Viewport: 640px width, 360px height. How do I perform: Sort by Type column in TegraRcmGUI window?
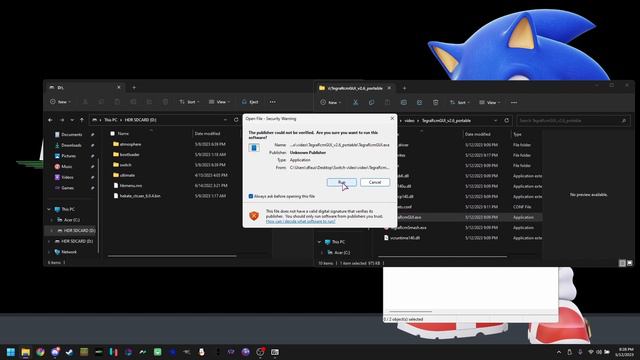tap(518, 134)
